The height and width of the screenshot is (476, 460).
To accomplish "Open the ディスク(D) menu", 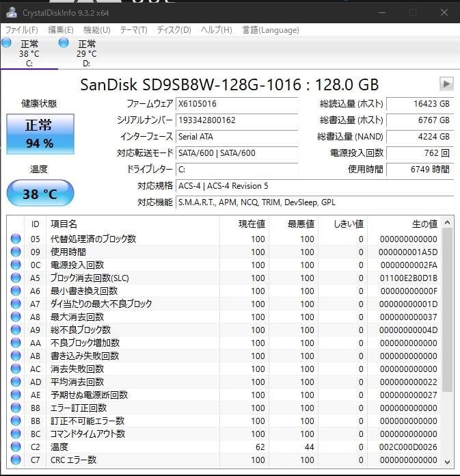I will point(174,30).
